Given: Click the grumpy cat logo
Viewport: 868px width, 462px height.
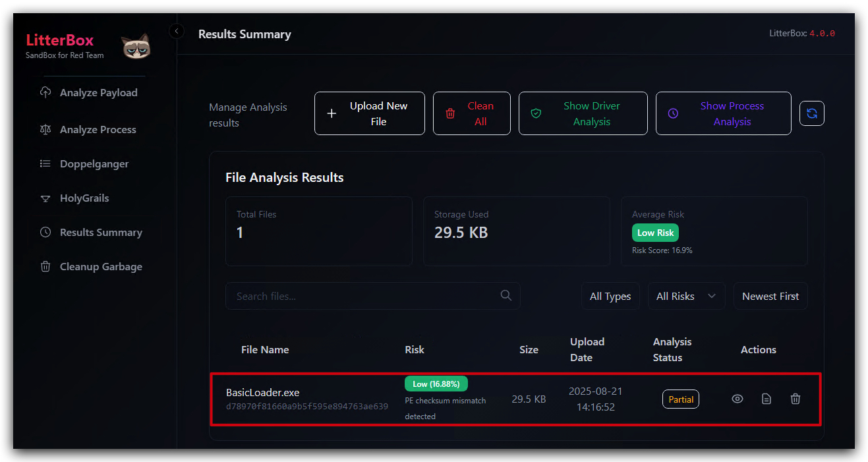Looking at the screenshot, I should click(136, 47).
